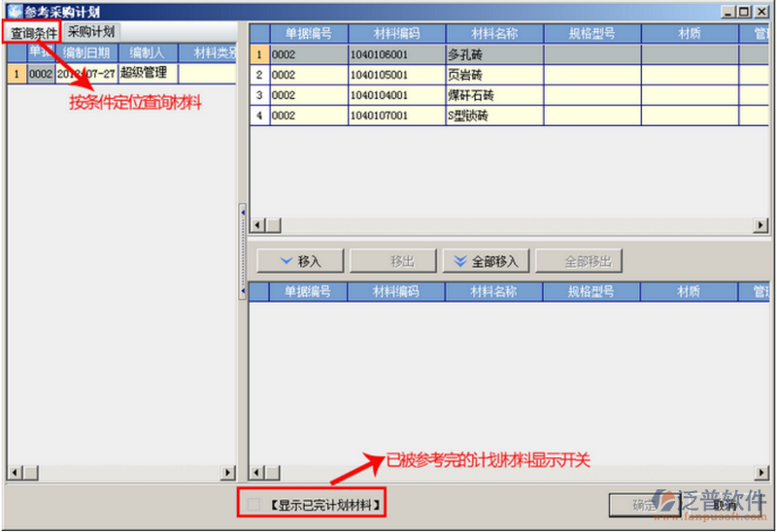Click the 移入 button
This screenshot has width=777, height=532.
[x=300, y=261]
